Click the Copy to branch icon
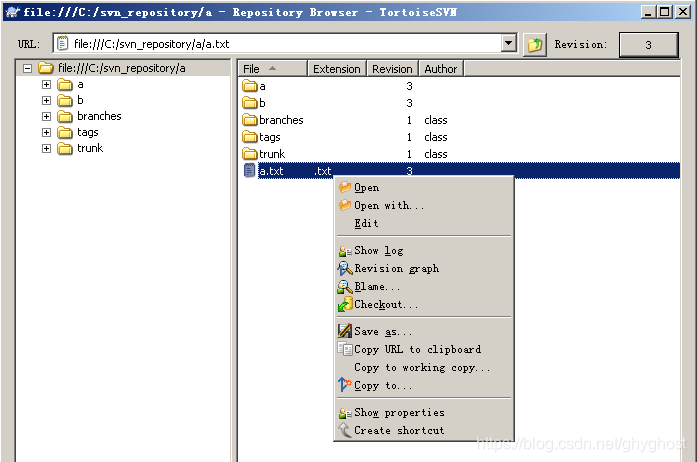Image resolution: width=697 pixels, height=462 pixels. pyautogui.click(x=345, y=385)
